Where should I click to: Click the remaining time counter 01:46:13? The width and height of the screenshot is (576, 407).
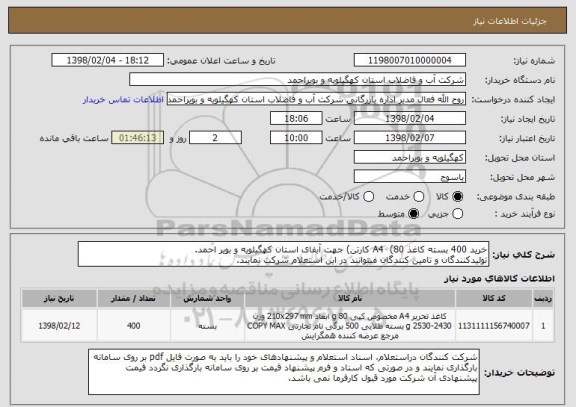click(138, 138)
